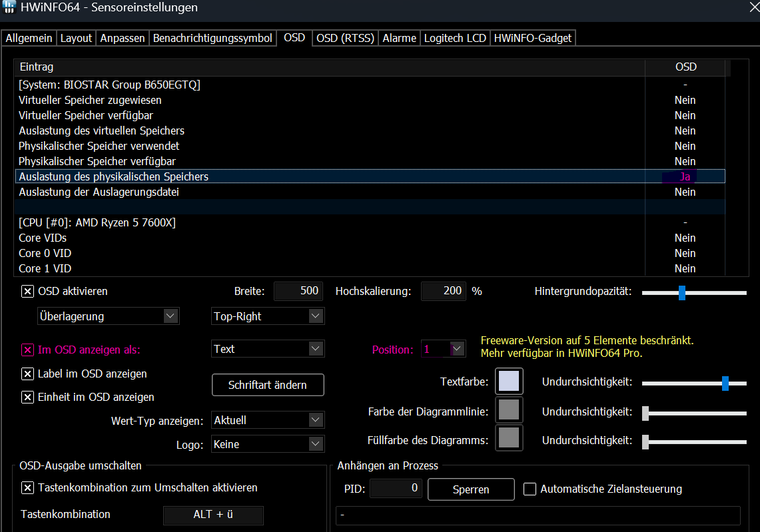760x532 pixels.
Task: Open the Benachrichtigungssymbol tab
Action: click(212, 38)
